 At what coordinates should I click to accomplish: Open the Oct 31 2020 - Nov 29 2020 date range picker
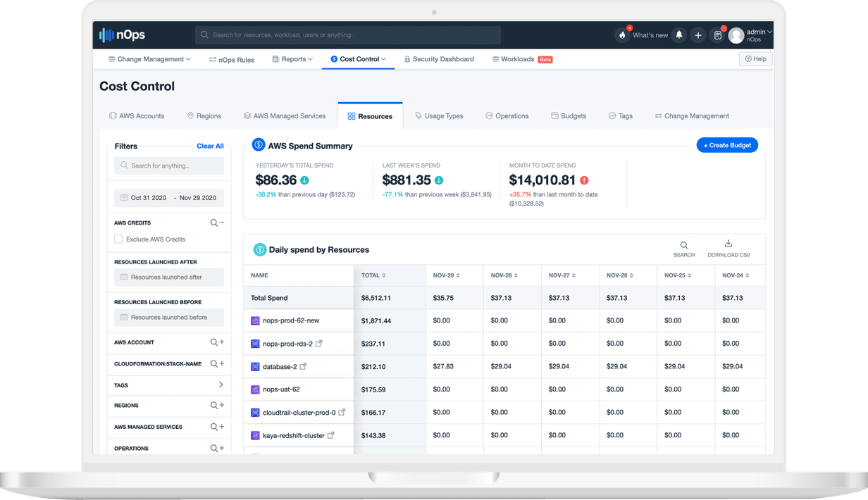[169, 198]
